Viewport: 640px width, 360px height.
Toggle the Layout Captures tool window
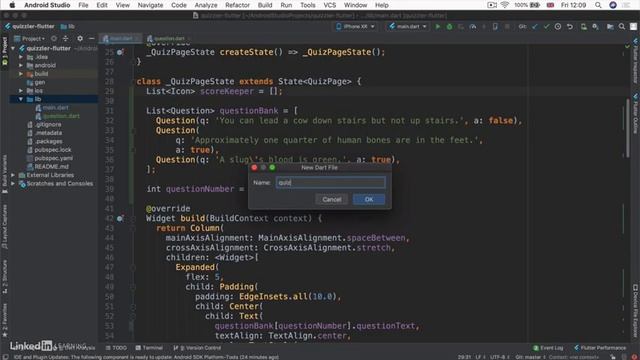(4, 227)
